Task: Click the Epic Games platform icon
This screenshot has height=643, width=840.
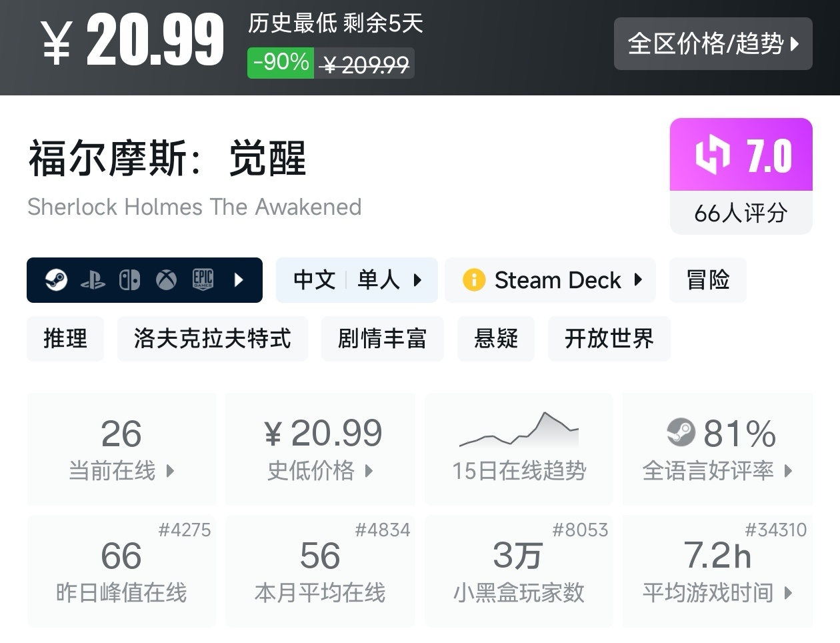Action: point(203,280)
